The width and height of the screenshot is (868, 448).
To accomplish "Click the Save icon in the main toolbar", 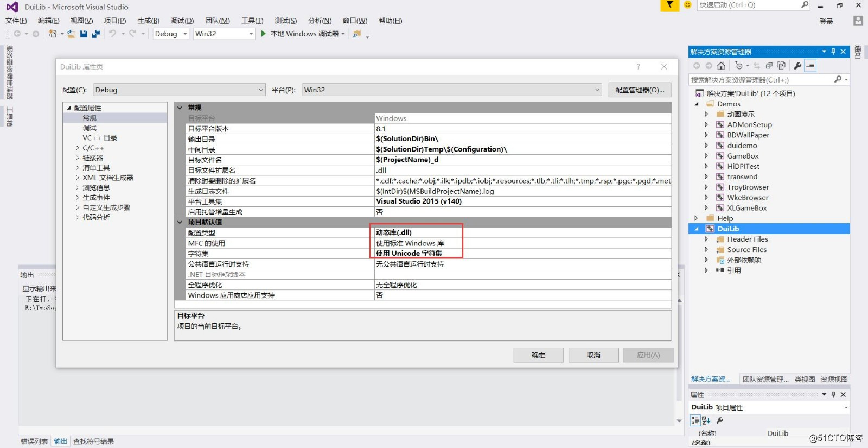I will click(x=84, y=34).
